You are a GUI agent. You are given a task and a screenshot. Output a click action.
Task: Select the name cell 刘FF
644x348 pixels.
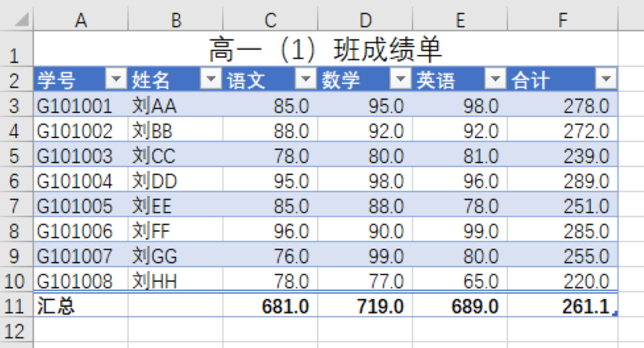click(x=175, y=229)
